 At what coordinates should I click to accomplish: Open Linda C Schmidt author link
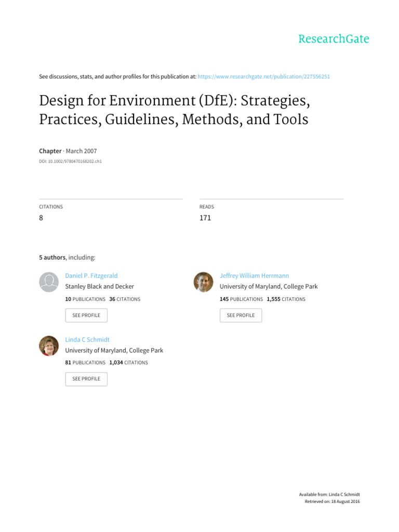point(87,340)
